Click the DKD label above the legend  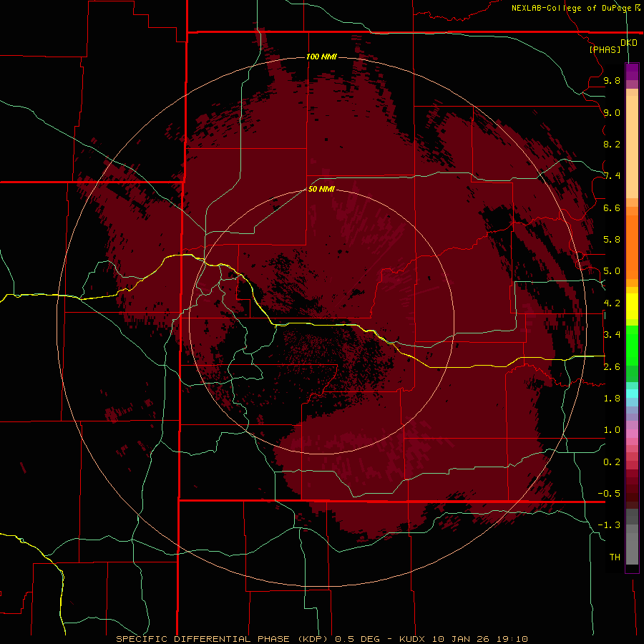(629, 43)
